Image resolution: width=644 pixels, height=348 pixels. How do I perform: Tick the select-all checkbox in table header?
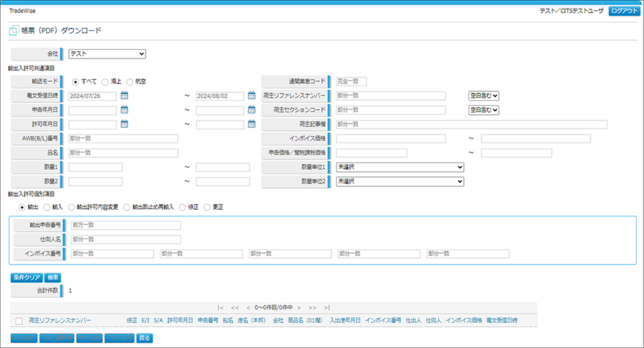point(19,321)
